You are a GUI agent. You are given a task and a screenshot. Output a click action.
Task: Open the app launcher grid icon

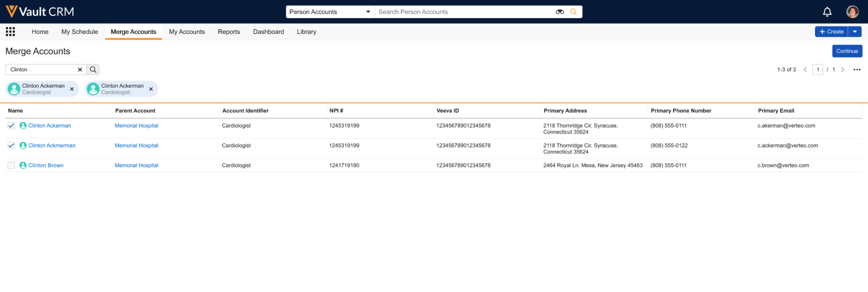[10, 32]
